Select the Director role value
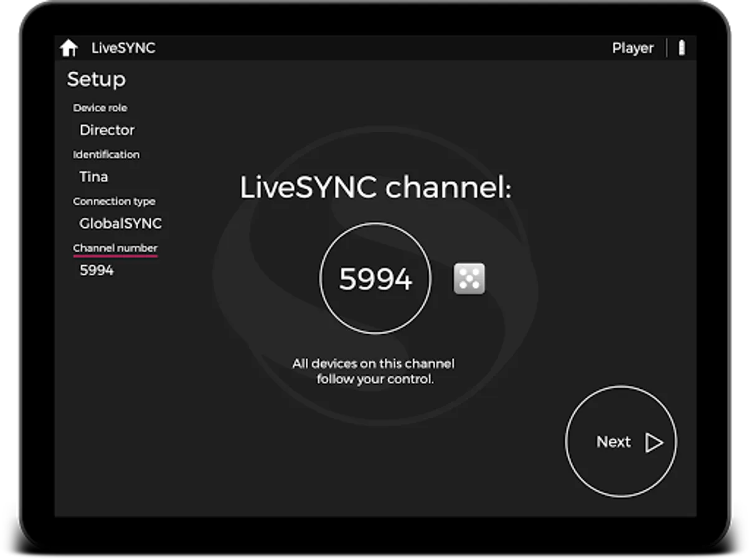 tap(107, 130)
